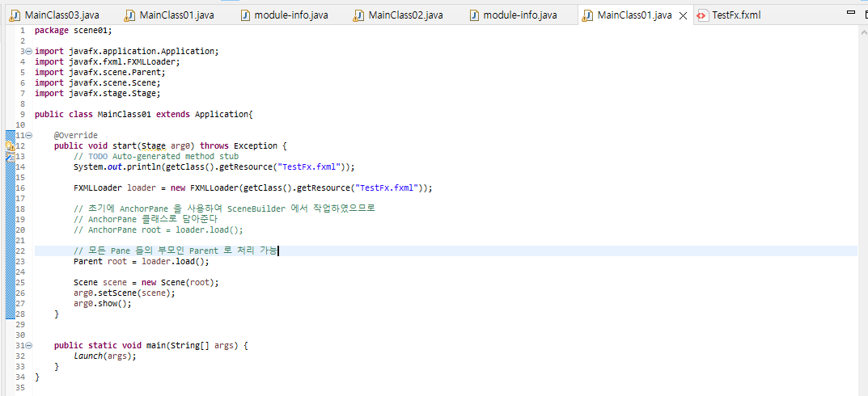
Task: Click "Parent root = loader.load();" statement
Action: [x=142, y=262]
